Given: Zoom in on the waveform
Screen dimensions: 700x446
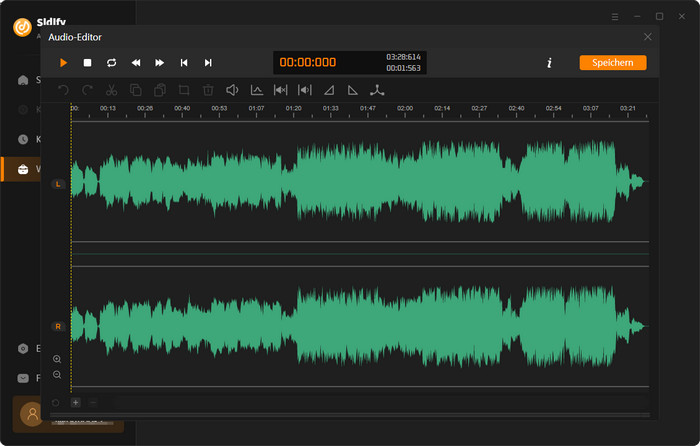Looking at the screenshot, I should pyautogui.click(x=57, y=359).
